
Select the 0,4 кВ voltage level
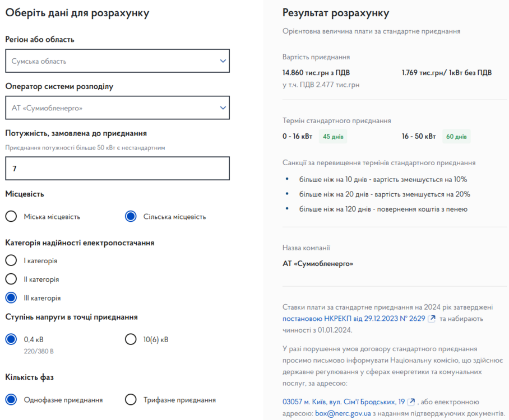pos(12,339)
